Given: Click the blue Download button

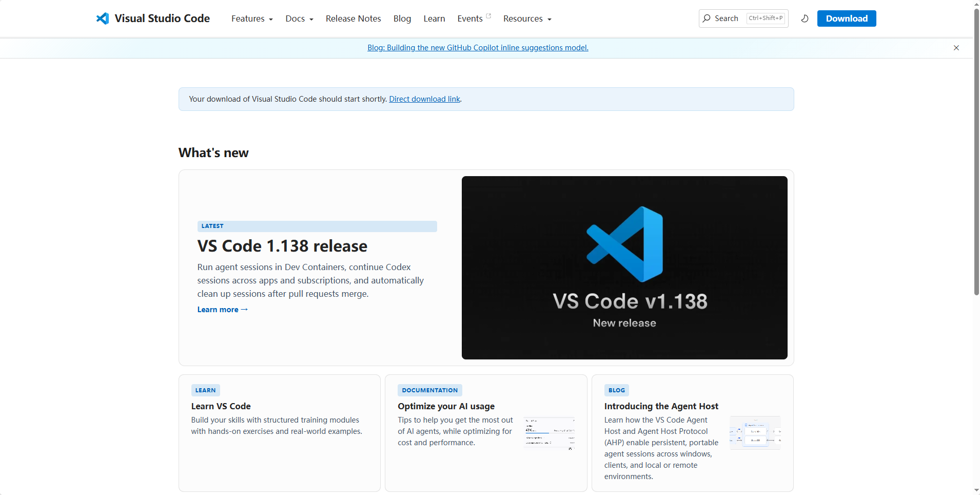Looking at the screenshot, I should (x=847, y=18).
